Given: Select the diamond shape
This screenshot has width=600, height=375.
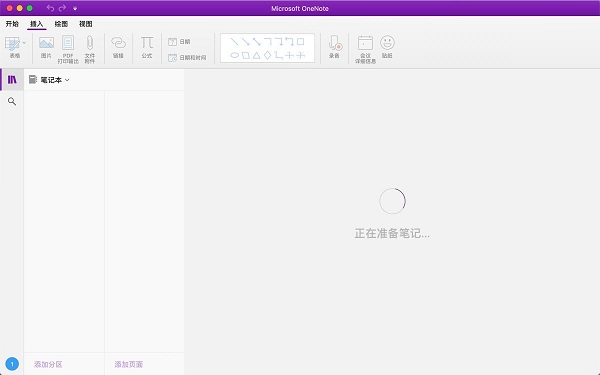Looking at the screenshot, I should tap(267, 55).
